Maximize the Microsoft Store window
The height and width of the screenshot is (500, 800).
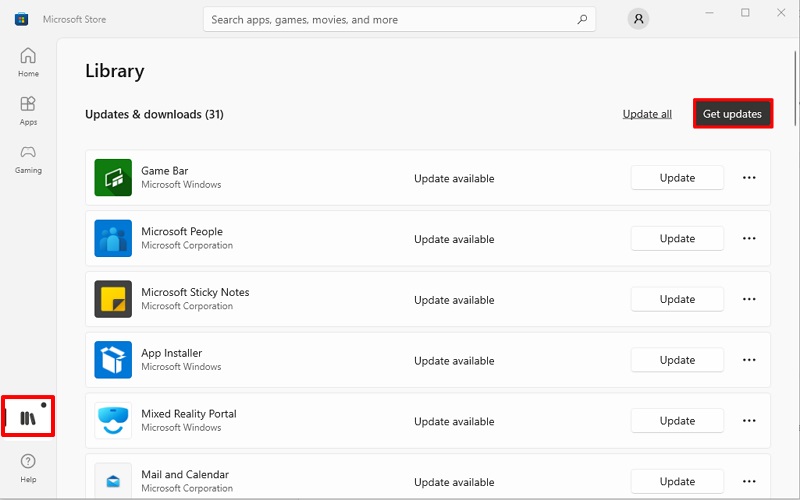(x=745, y=13)
